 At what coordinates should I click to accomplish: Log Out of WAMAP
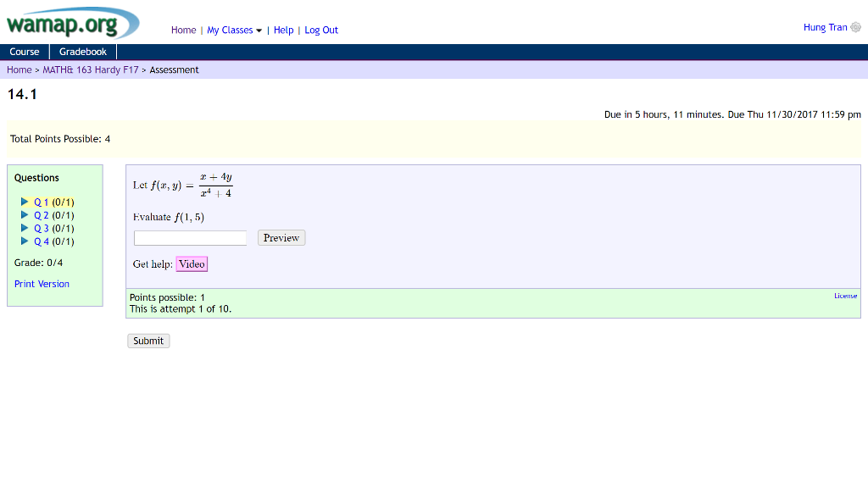tap(321, 30)
